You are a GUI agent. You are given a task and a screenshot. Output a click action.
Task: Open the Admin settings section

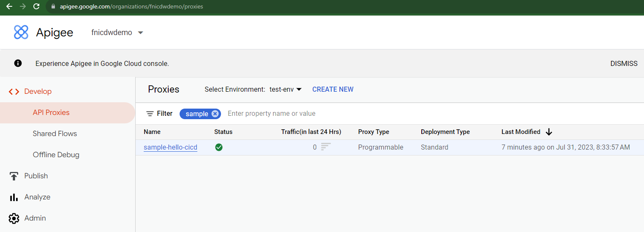tap(35, 218)
